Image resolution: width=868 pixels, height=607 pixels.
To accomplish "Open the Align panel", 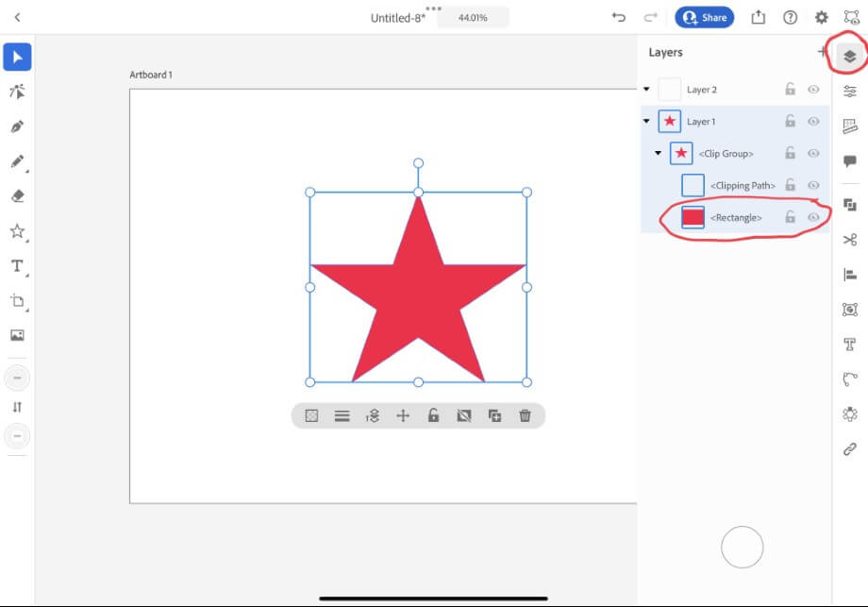I will click(x=850, y=274).
